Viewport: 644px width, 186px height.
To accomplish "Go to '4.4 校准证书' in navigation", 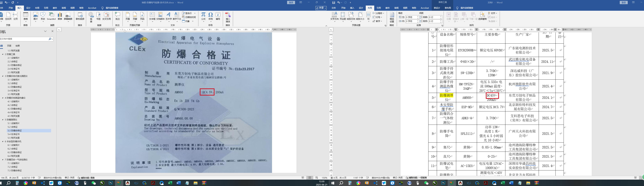I will pos(14,112).
